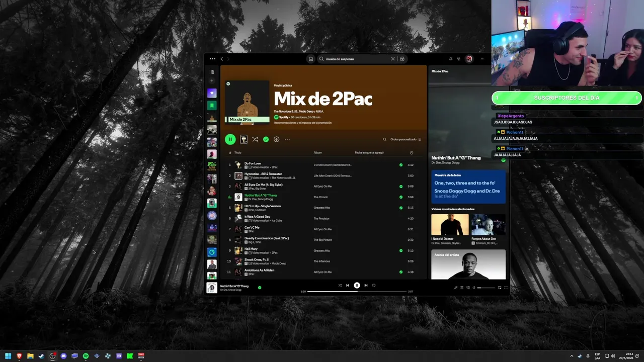Image resolution: width=644 pixels, height=362 pixels.
Task: Sort by the Título column
Action: (x=238, y=153)
